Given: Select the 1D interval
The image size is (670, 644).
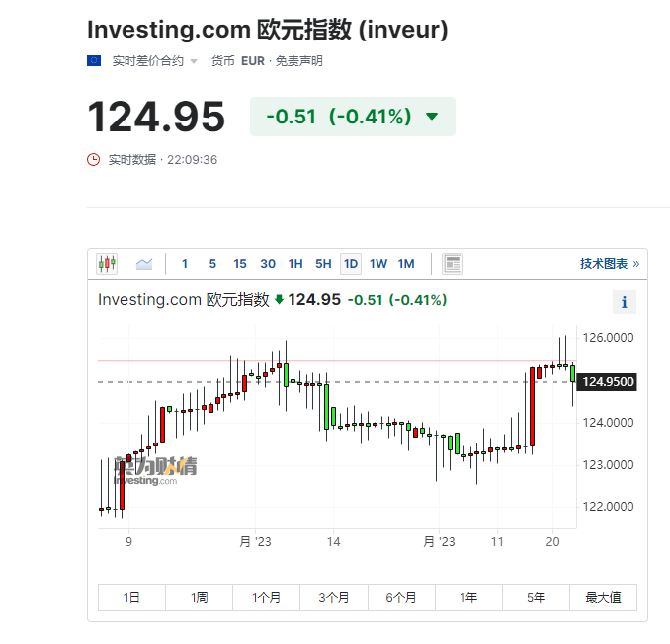Looking at the screenshot, I should tap(351, 264).
